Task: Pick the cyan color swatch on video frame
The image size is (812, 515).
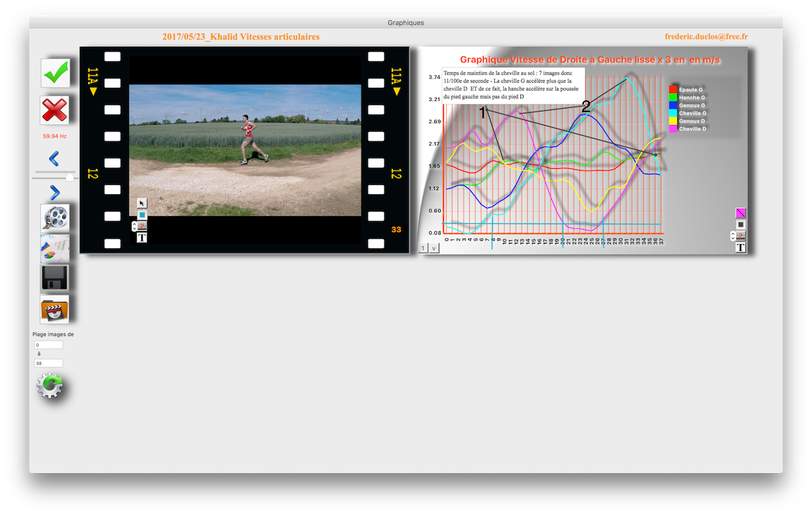Action: click(x=142, y=215)
